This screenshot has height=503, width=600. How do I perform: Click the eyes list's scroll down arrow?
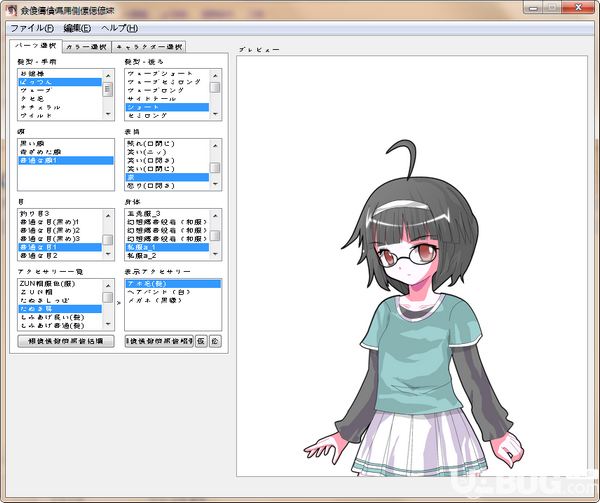[108, 254]
